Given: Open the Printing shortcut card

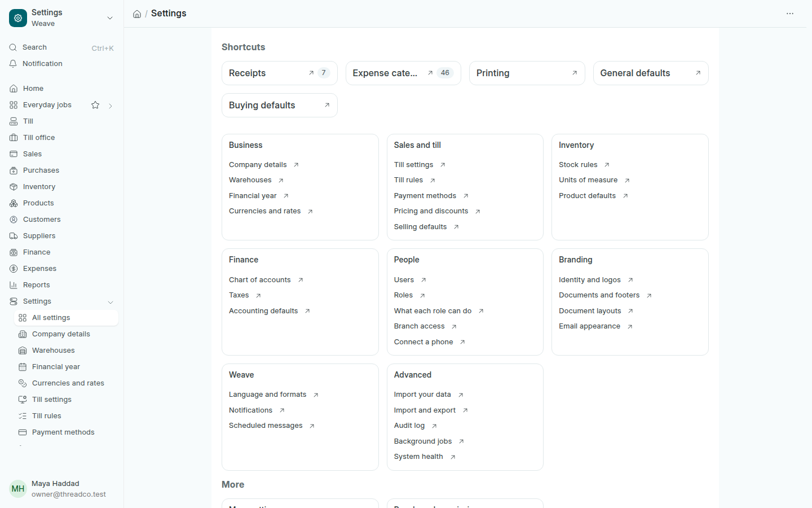Looking at the screenshot, I should pos(527,73).
